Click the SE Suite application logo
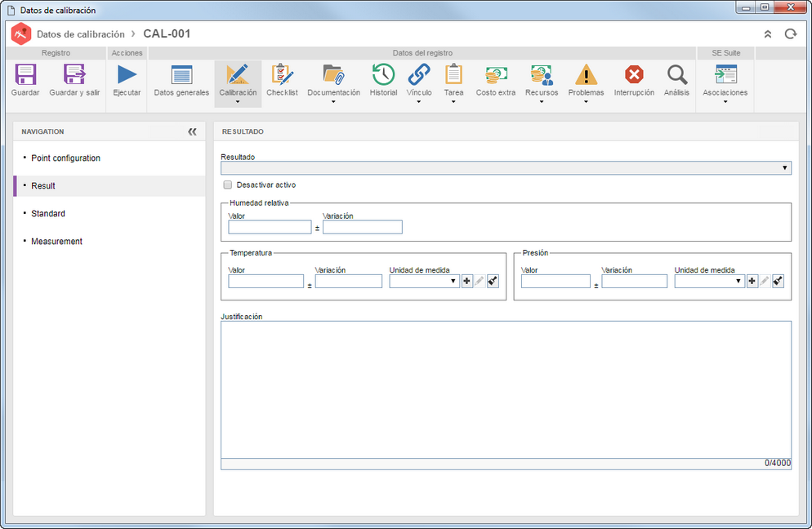The image size is (812, 529). [21, 34]
